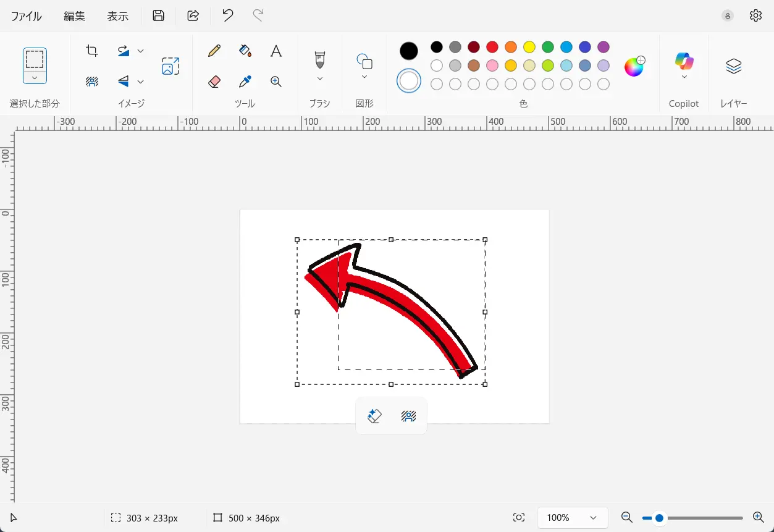Click the Rotate image icon
The width and height of the screenshot is (774, 532).
[x=124, y=51]
